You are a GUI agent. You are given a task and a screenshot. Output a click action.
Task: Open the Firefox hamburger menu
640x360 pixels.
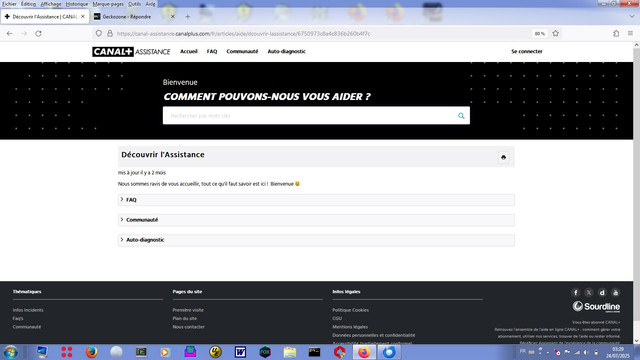point(630,33)
